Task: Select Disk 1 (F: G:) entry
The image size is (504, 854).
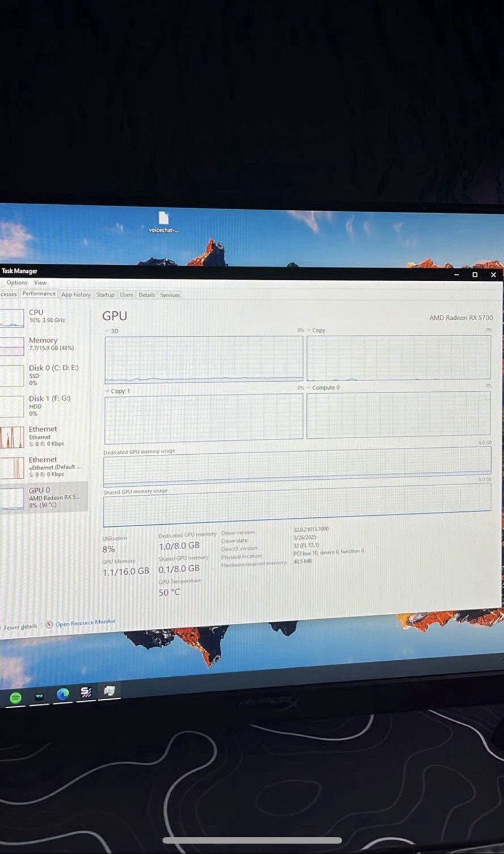Action: pos(44,406)
